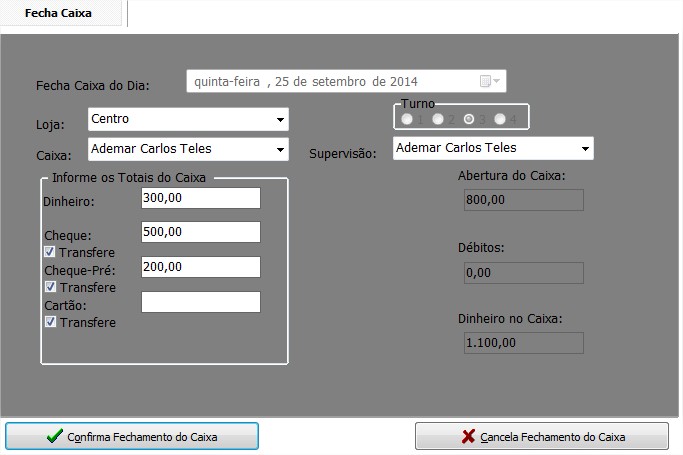Focus the Cheque-Pré amount field

pos(200,267)
